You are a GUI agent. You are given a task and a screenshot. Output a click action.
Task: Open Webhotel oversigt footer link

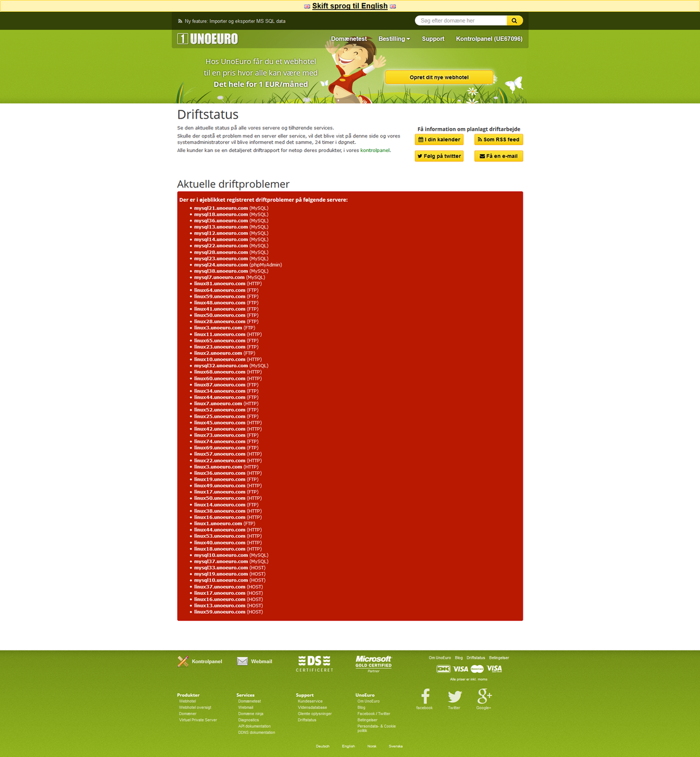[195, 708]
